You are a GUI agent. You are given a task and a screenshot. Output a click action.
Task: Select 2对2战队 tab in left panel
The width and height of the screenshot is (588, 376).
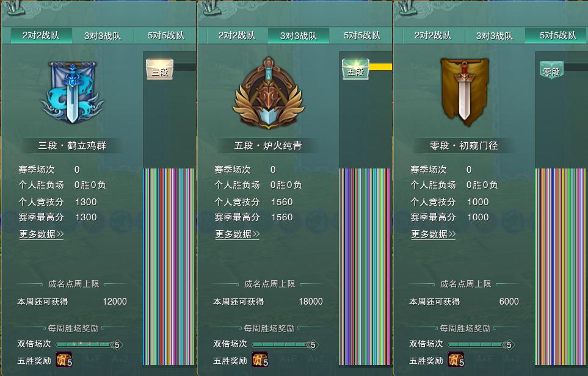(x=41, y=35)
